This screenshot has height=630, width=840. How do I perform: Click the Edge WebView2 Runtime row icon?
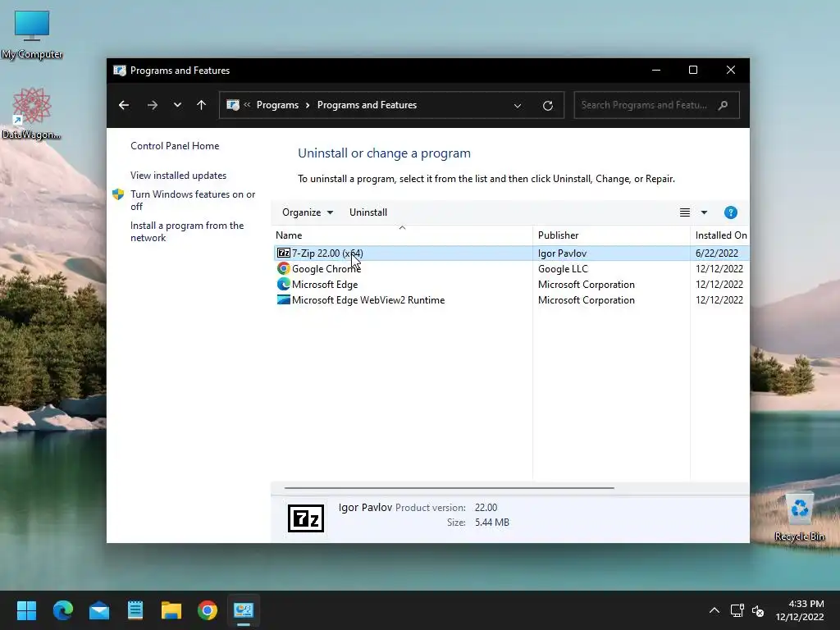(x=283, y=299)
